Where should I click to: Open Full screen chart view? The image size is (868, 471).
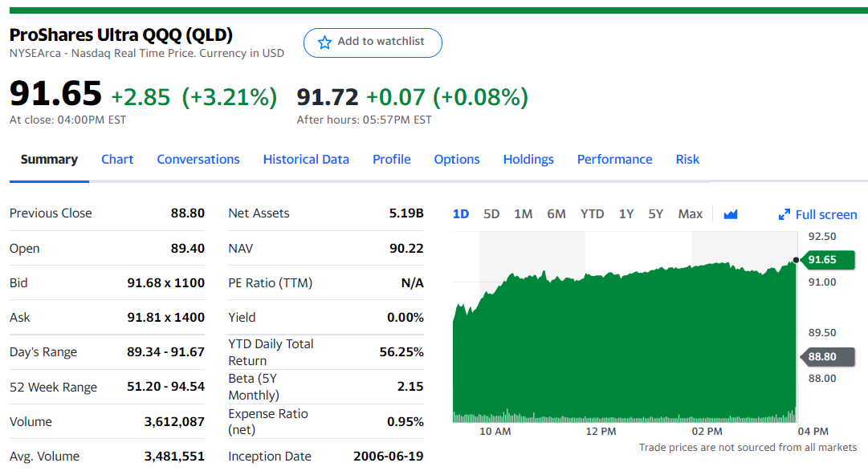pyautogui.click(x=817, y=215)
